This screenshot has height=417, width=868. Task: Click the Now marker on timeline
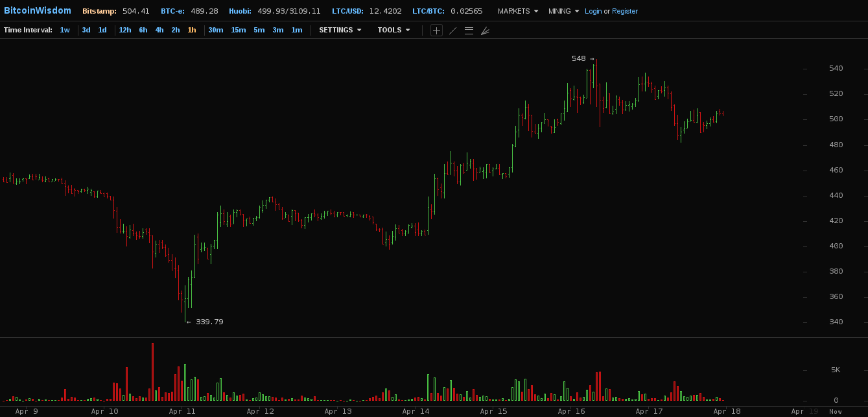(836, 411)
